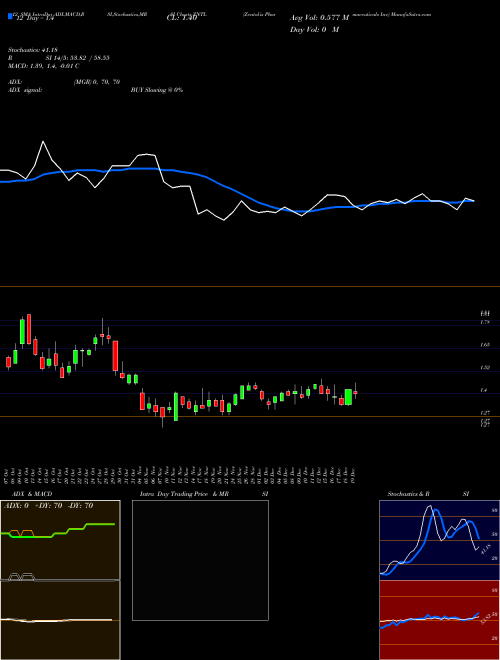Click the 'Stochastics & R' panel title
This screenshot has width=500, height=660.
(409, 494)
